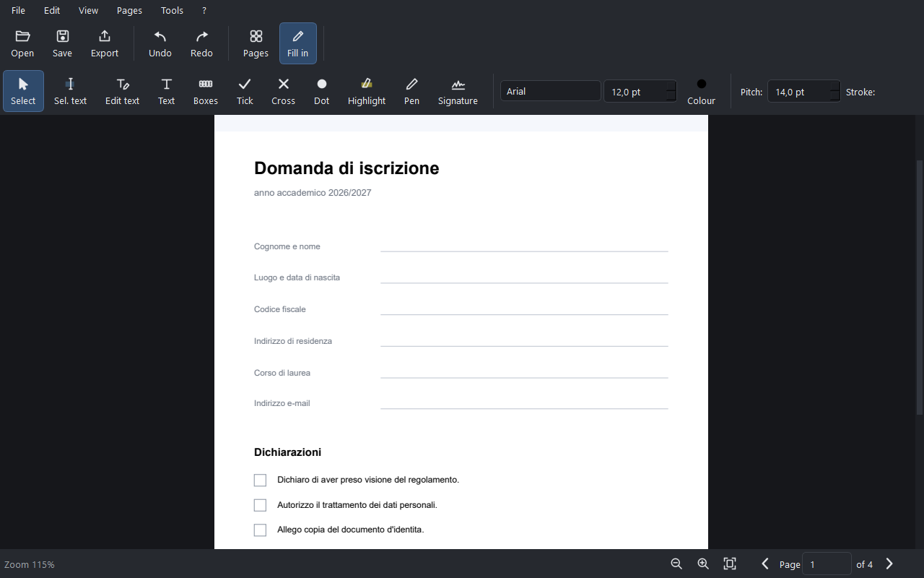
Task: Open the Arial font dropdown
Action: [x=550, y=91]
